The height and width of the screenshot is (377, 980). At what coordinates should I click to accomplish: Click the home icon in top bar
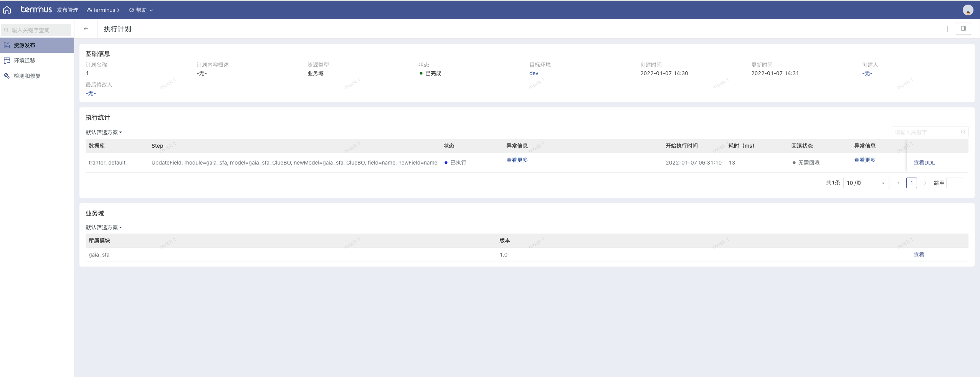pyautogui.click(x=7, y=10)
